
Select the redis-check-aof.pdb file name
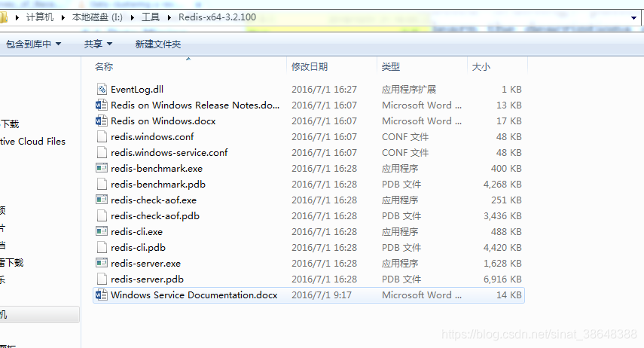coord(155,215)
